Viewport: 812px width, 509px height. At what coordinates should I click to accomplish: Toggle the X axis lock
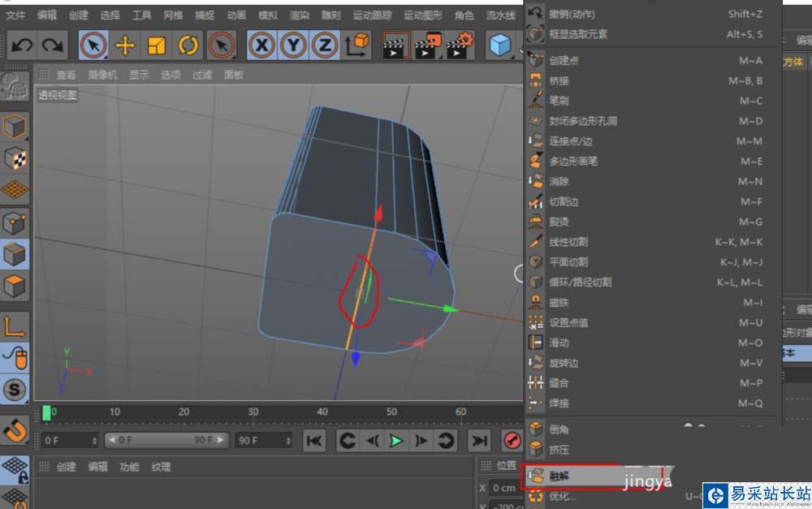(261, 45)
